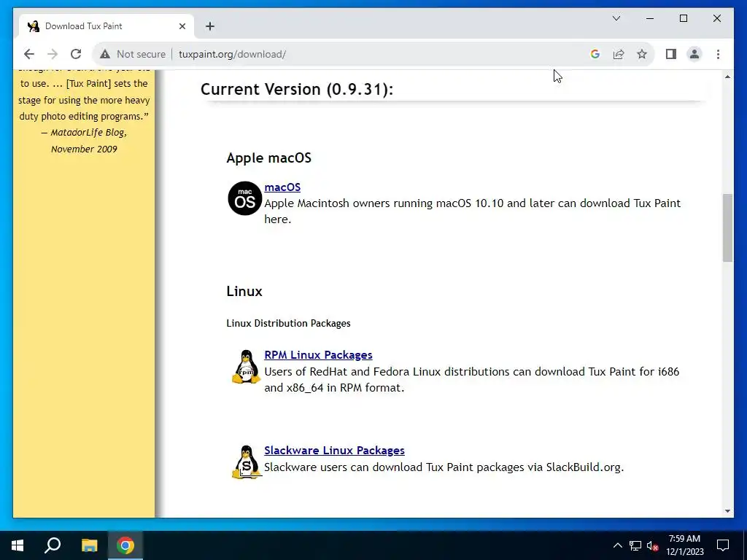Open the notification center
The height and width of the screenshot is (560, 747).
pyautogui.click(x=723, y=545)
